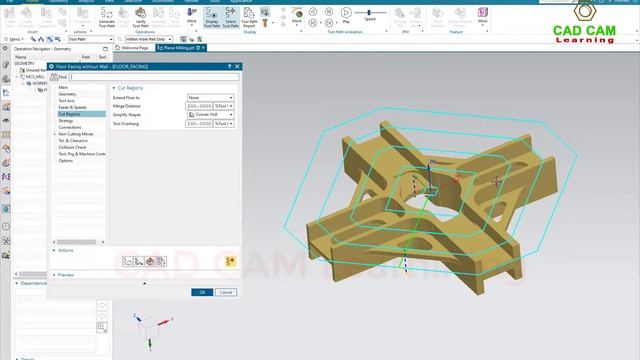
Task: Open help in Floor Facing dialog
Action: [229, 67]
